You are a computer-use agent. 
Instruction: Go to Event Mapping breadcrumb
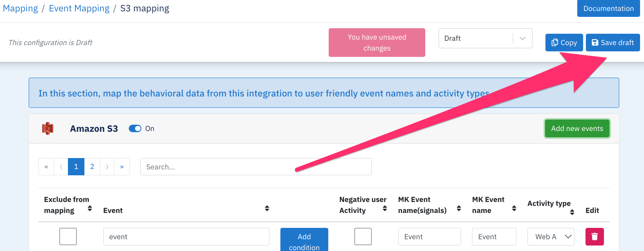[79, 9]
